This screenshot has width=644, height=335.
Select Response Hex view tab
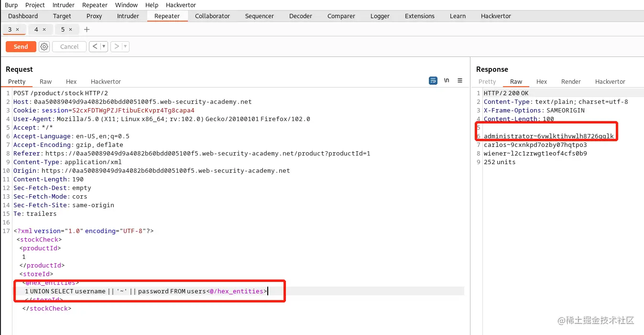tap(542, 81)
